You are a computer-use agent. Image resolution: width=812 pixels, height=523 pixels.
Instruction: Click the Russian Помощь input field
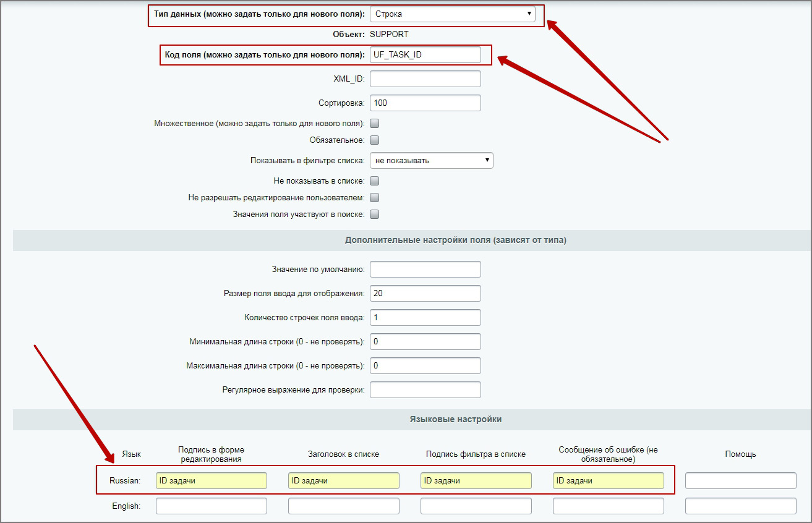click(740, 481)
